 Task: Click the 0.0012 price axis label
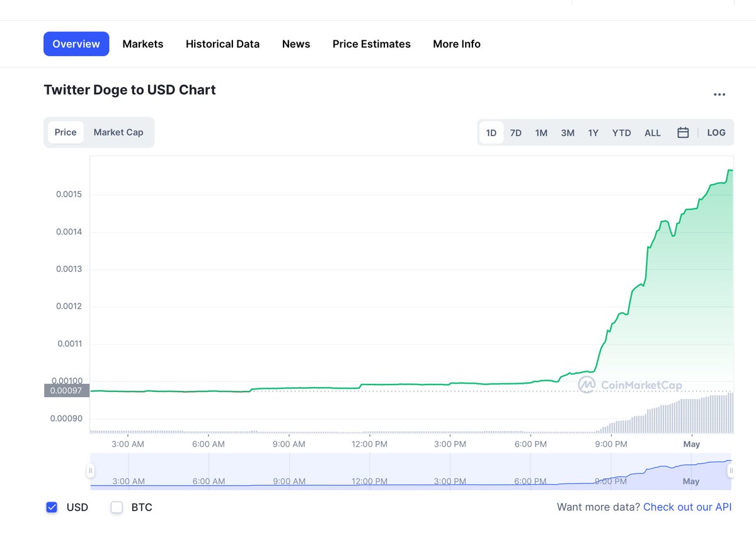(69, 306)
